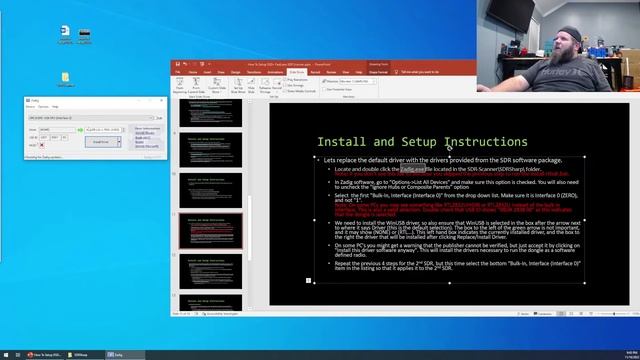
Task: Click the lightbulb Tell me icon
Action: [x=396, y=72]
